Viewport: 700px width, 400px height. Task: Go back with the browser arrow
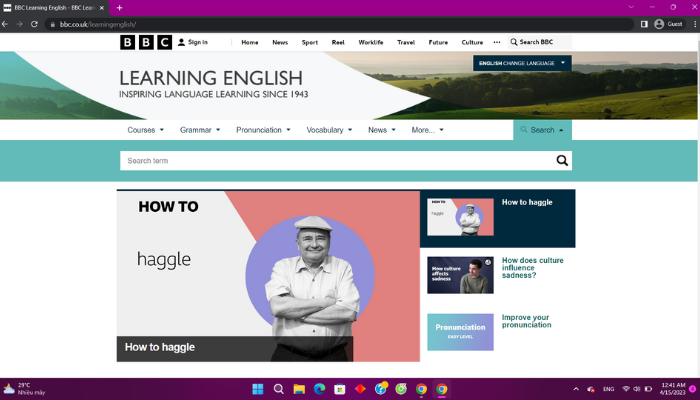click(x=5, y=24)
